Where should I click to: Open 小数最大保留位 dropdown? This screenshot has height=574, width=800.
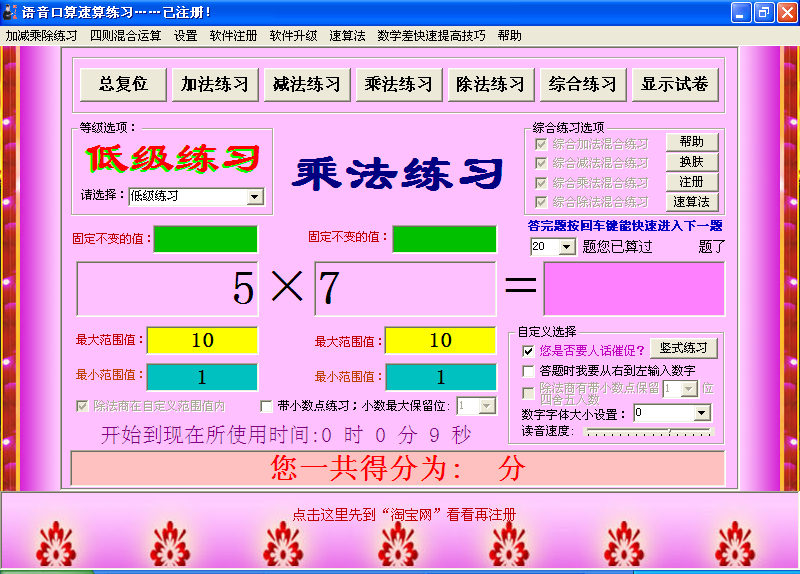point(487,406)
